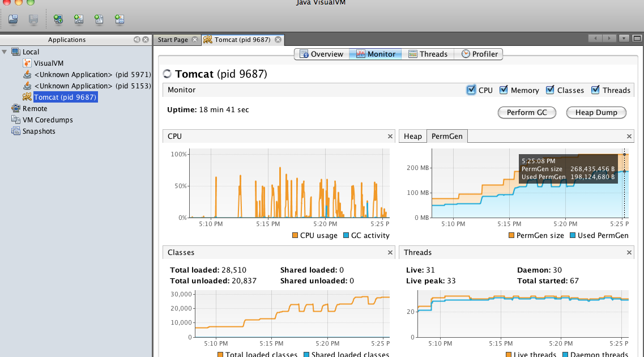Image resolution: width=644 pixels, height=357 pixels.
Task: Click the Total started 67 value
Action: pos(574,280)
